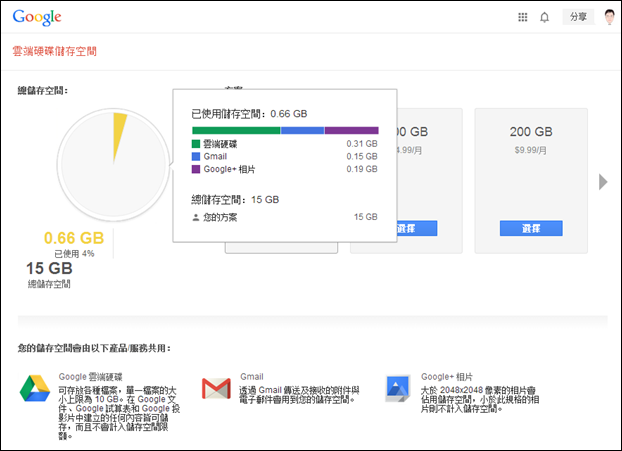Click the Google Drive triangle icon
This screenshot has height=451, width=622.
(x=35, y=388)
